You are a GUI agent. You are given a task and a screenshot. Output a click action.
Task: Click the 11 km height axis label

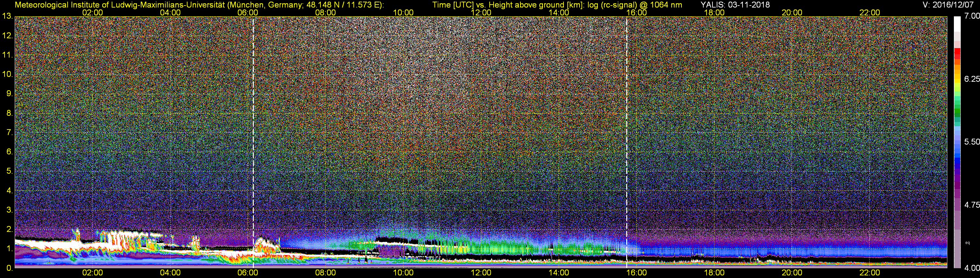[x=7, y=55]
